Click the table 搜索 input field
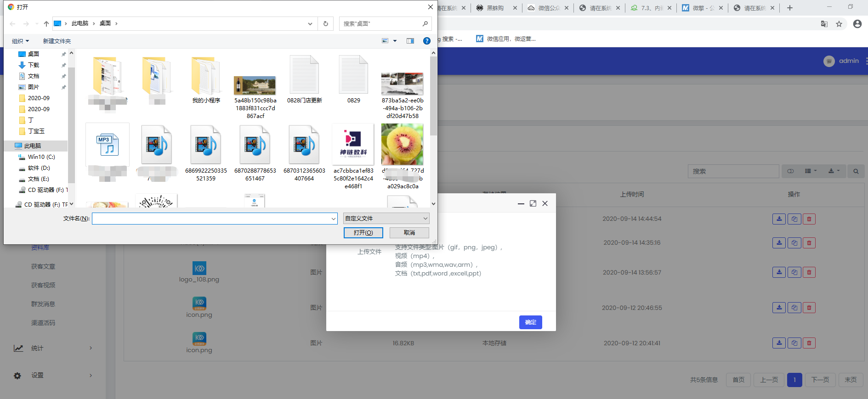 (x=733, y=171)
